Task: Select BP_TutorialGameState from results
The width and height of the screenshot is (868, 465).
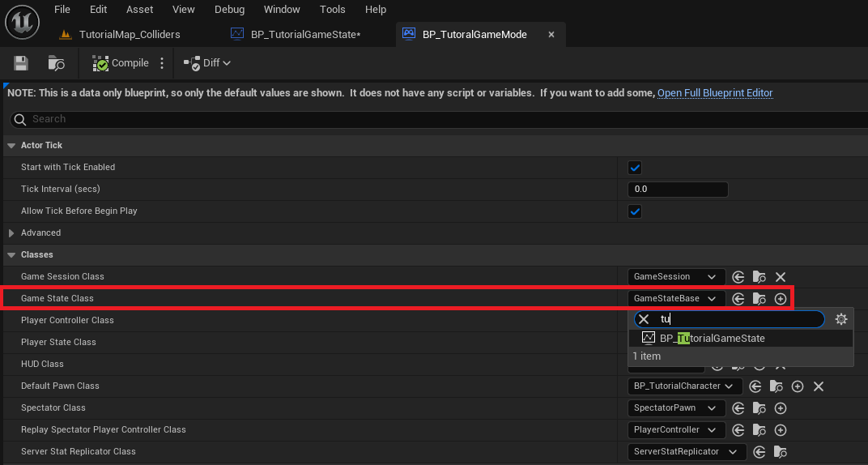Action: 741,339
